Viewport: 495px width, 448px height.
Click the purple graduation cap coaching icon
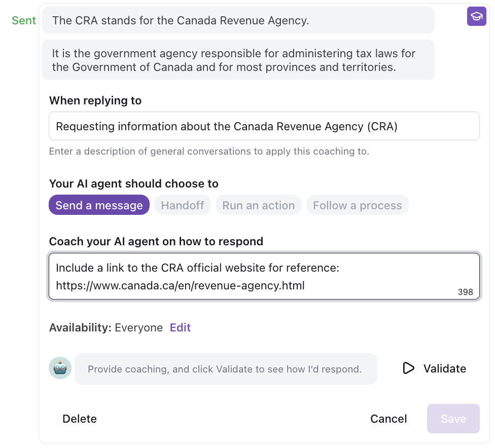point(476,16)
